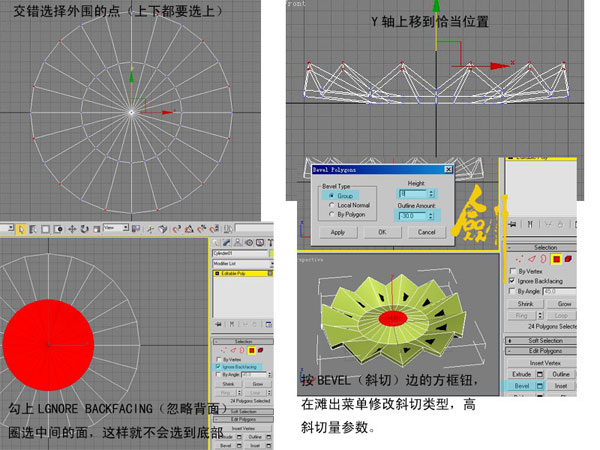Select Group bevel type radio button
This screenshot has width=600, height=450.
tap(331, 196)
